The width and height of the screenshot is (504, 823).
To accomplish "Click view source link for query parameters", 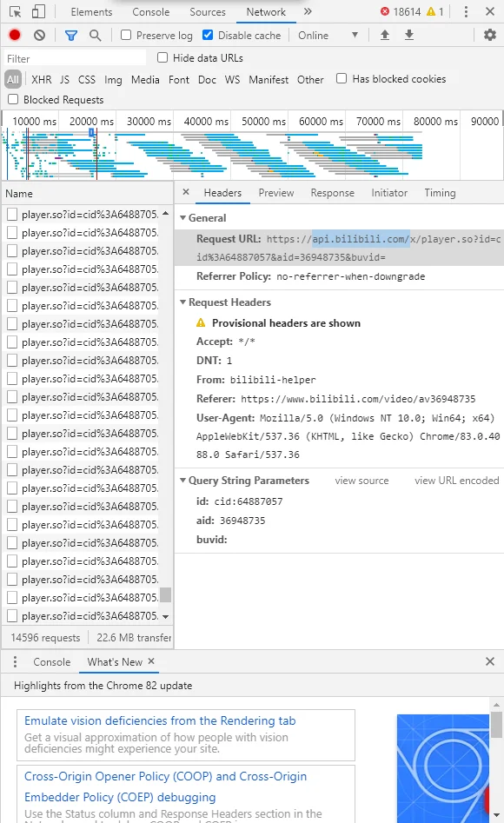I will 361,481.
